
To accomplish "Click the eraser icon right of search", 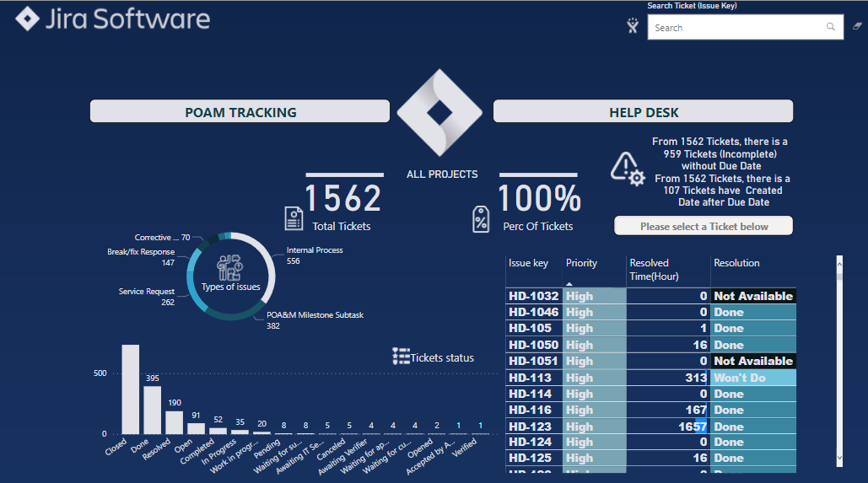I will click(857, 26).
